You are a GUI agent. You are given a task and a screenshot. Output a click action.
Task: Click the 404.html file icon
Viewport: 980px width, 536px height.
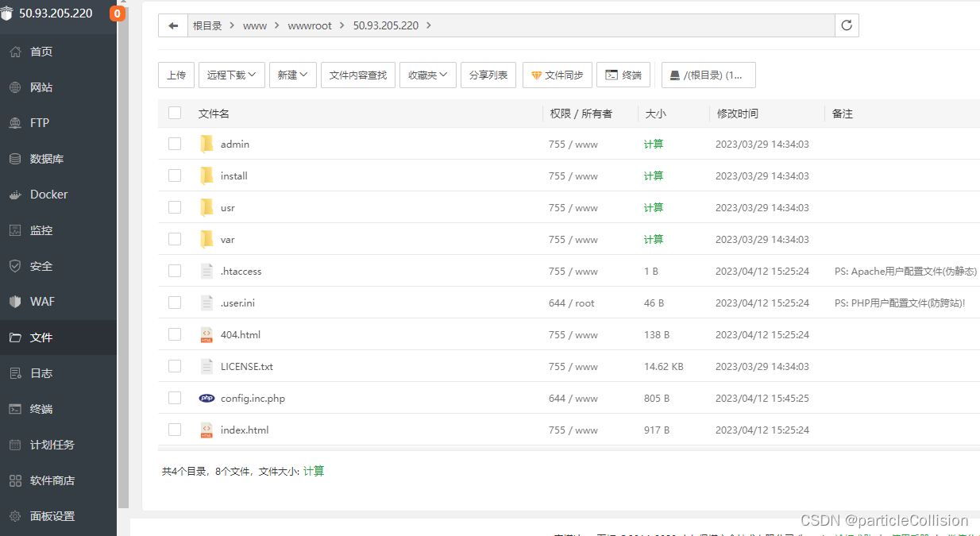[x=206, y=334]
